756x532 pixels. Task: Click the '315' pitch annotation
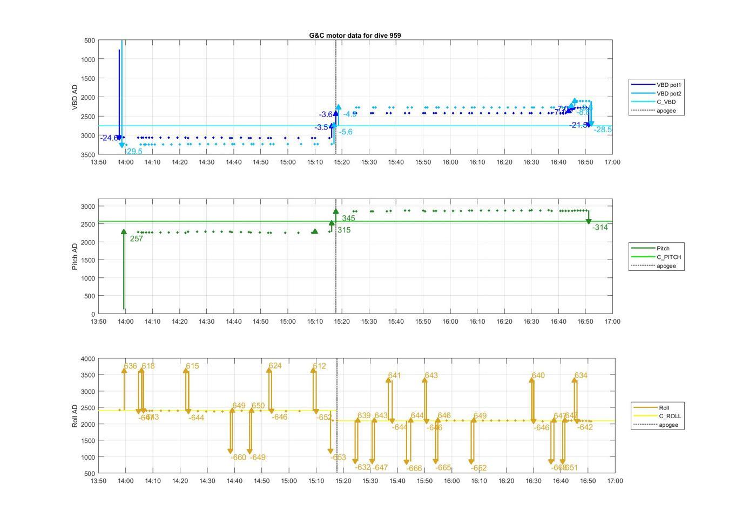(344, 230)
